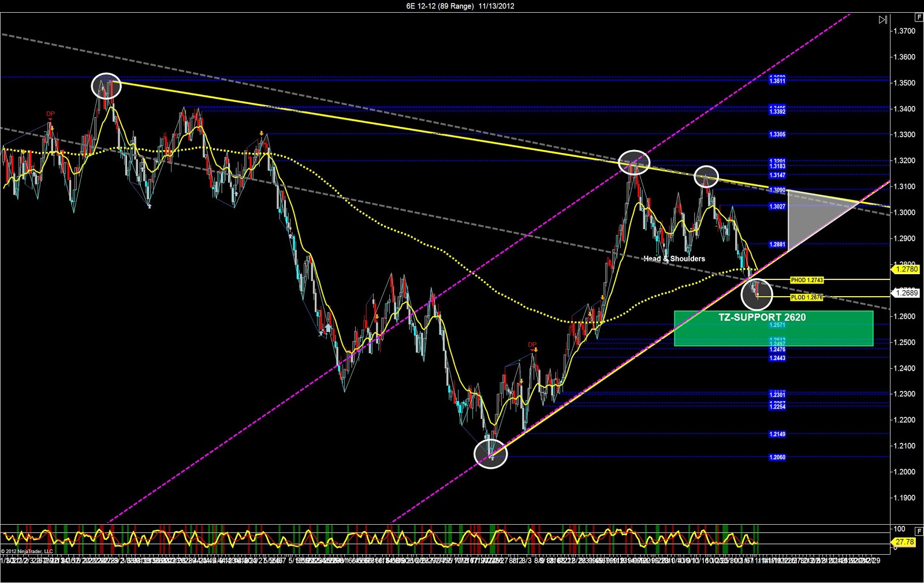Expand the circled swing high near 1.3511
This screenshot has height=583, width=924.
107,85
